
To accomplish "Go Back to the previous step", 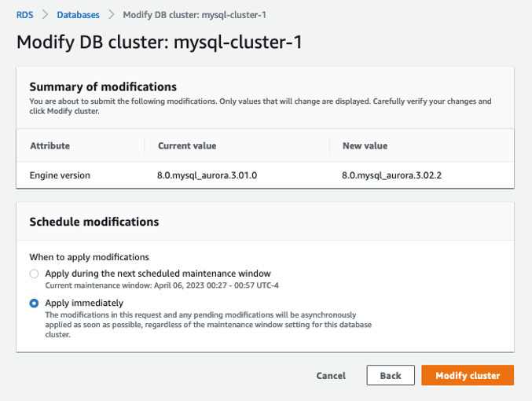I will pos(391,375).
